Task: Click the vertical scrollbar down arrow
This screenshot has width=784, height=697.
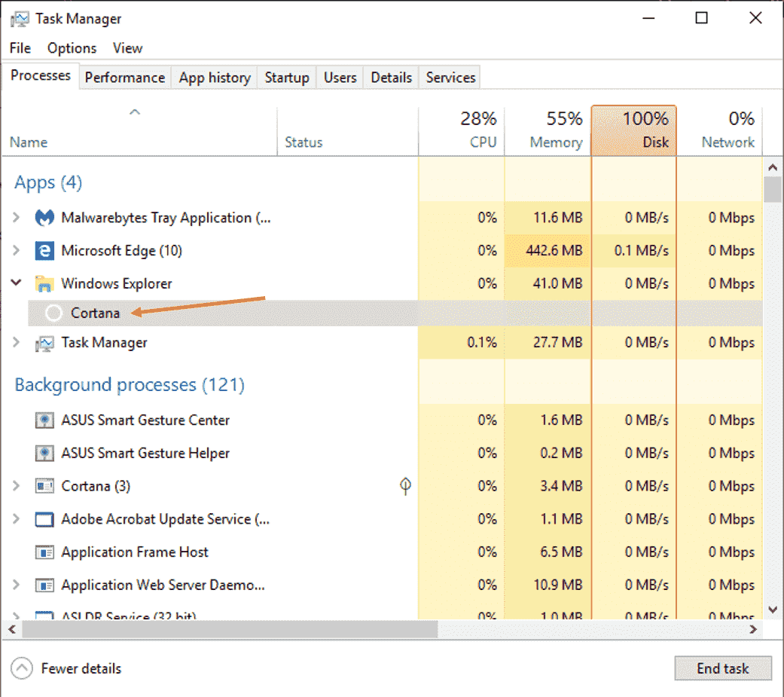Action: (773, 610)
